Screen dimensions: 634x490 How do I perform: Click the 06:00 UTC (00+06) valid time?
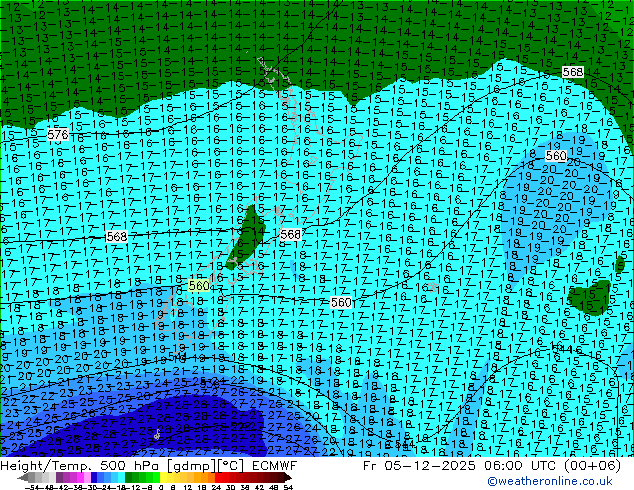(x=553, y=466)
